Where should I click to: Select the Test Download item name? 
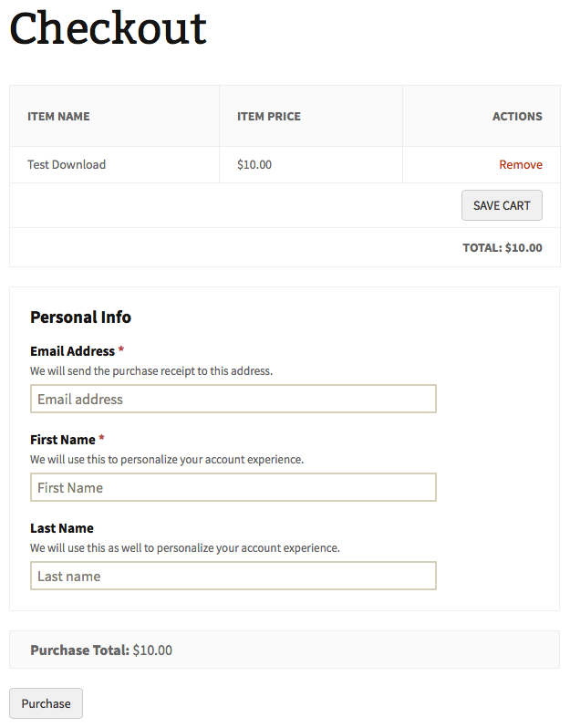[67, 165]
